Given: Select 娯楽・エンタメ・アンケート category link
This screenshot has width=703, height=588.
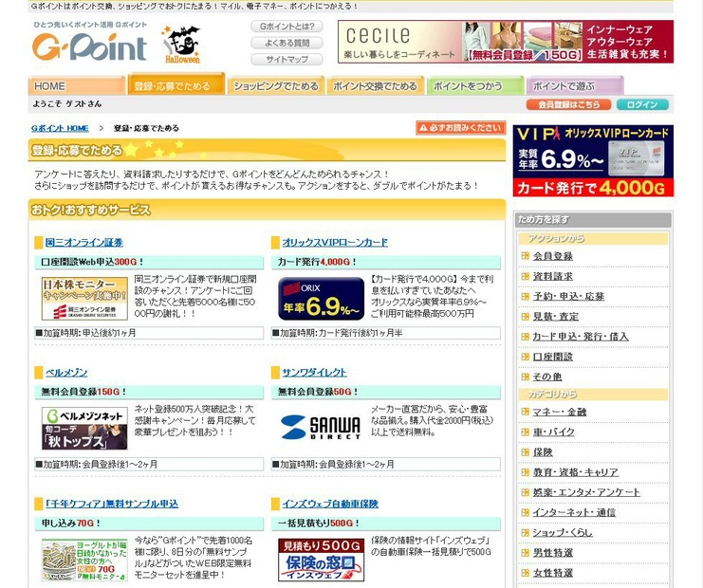Looking at the screenshot, I should pyautogui.click(x=586, y=492).
